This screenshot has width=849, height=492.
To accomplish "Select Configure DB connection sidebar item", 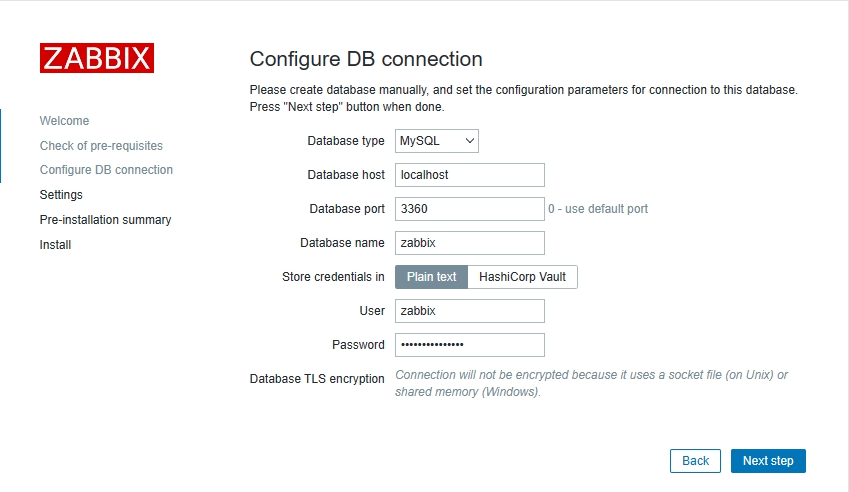I will coord(106,170).
